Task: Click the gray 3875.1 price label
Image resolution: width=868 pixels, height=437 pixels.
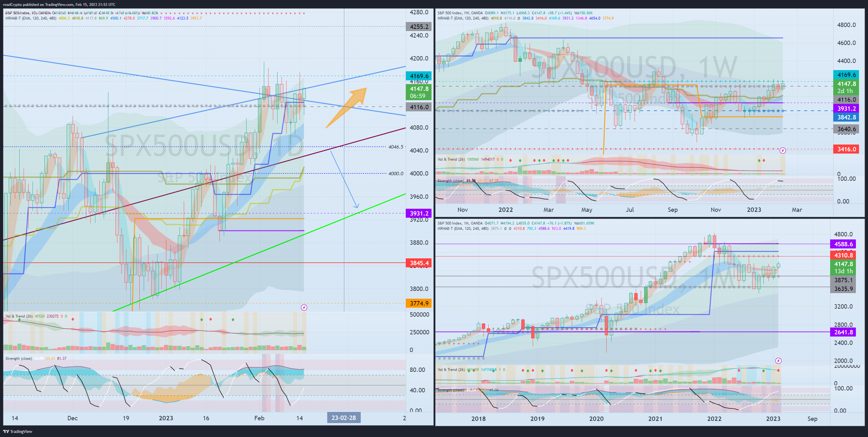Action: (843, 280)
